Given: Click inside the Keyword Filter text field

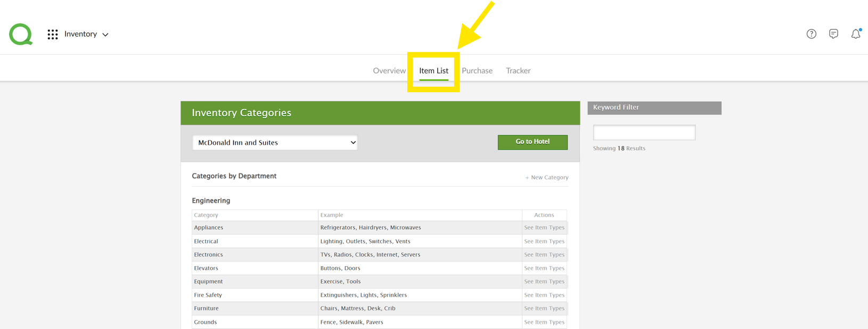Looking at the screenshot, I should (644, 133).
